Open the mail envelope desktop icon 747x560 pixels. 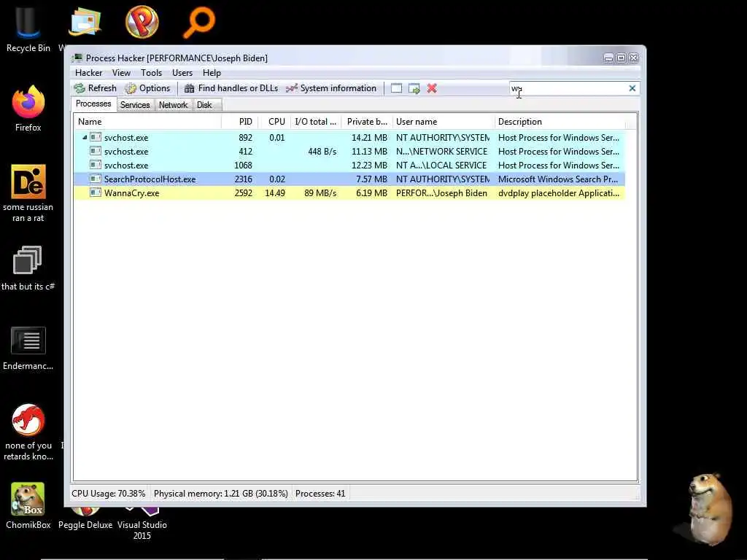pyautogui.click(x=85, y=21)
